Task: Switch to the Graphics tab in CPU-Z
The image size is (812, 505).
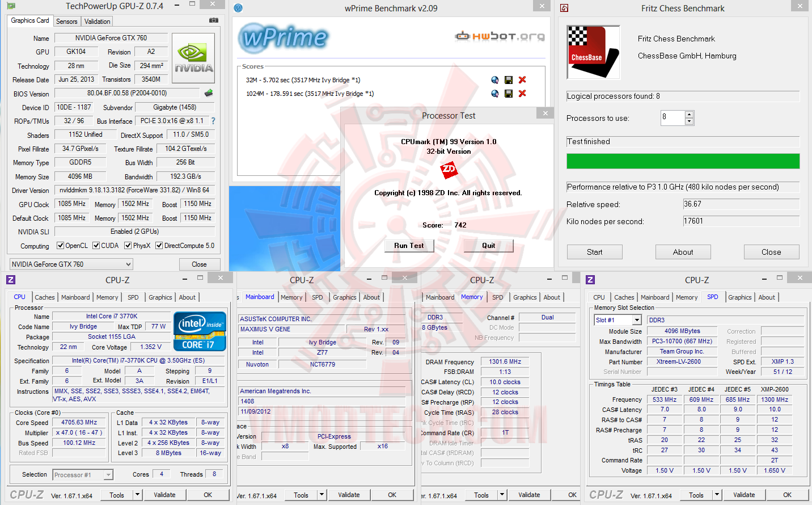Action: 160,297
